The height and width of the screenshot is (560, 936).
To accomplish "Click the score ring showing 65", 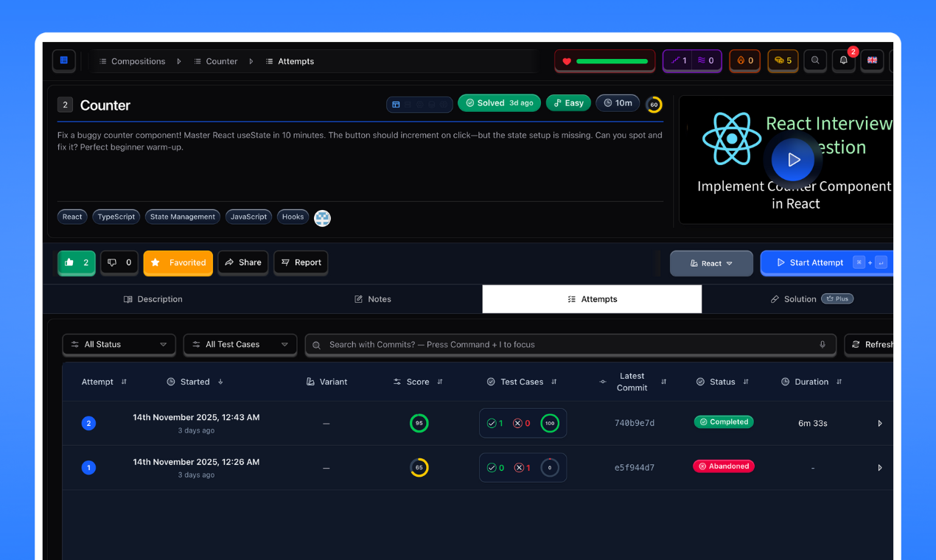I will [x=419, y=467].
